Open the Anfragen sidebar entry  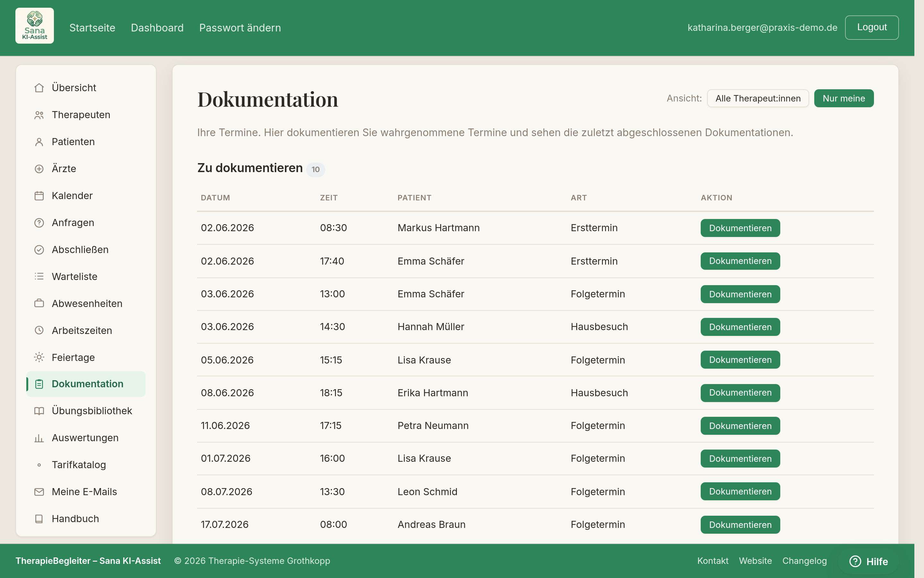(86, 223)
